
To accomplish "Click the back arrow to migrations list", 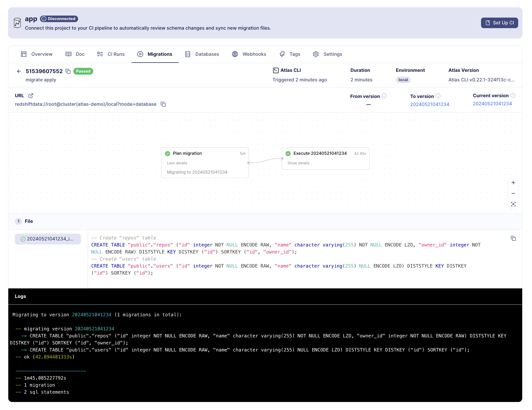I will tap(19, 71).
